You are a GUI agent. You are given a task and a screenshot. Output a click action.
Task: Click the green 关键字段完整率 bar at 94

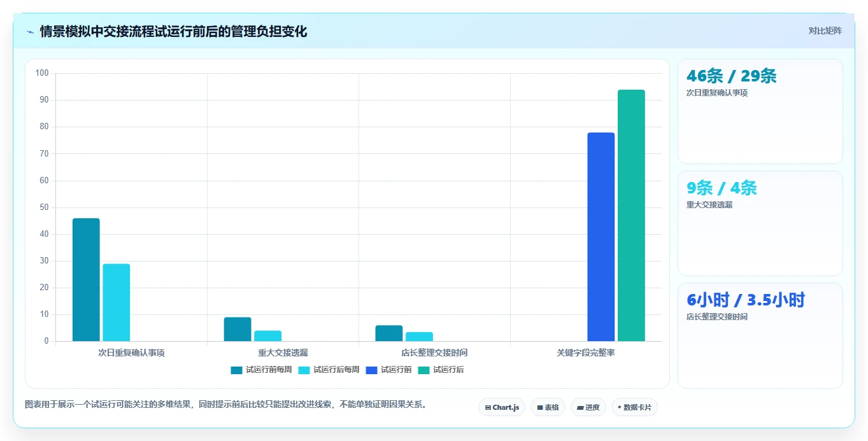click(631, 216)
